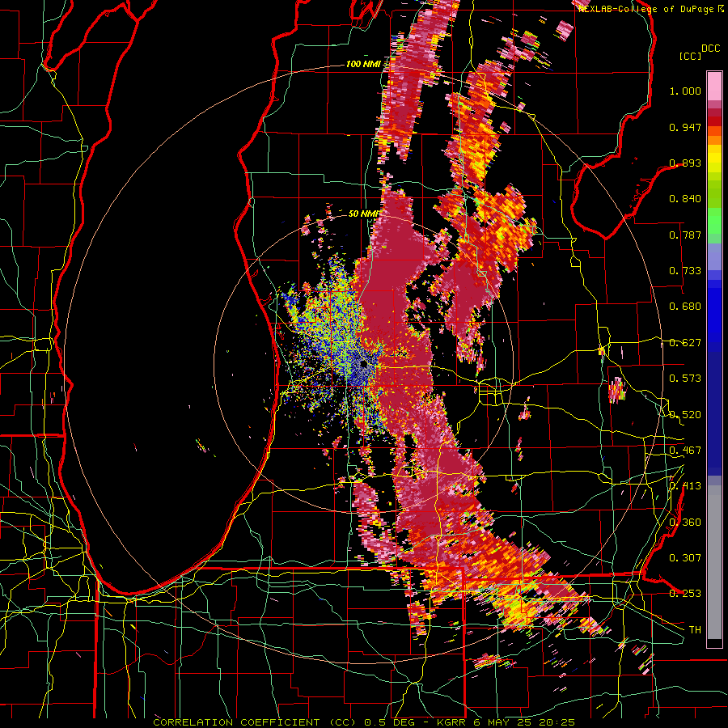This screenshot has width=728, height=728.
Task: Click the TH threshold legend label
Action: (695, 630)
